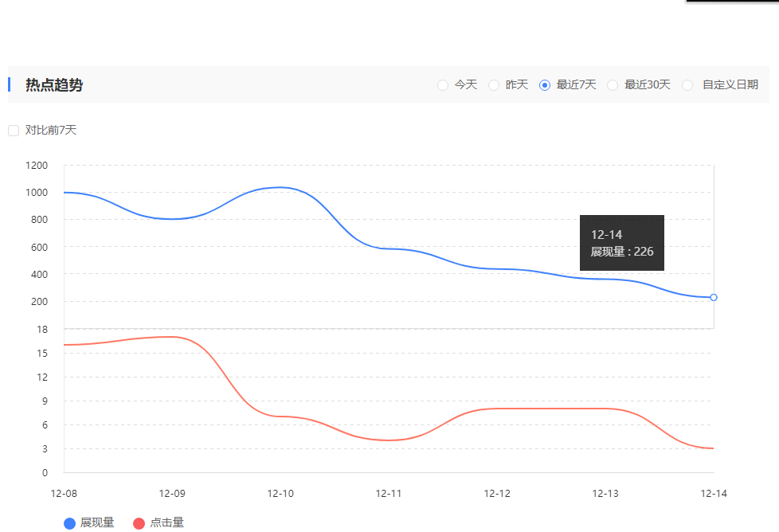Click the 12-13 x-axis date label
This screenshot has width=779, height=532.
click(605, 494)
